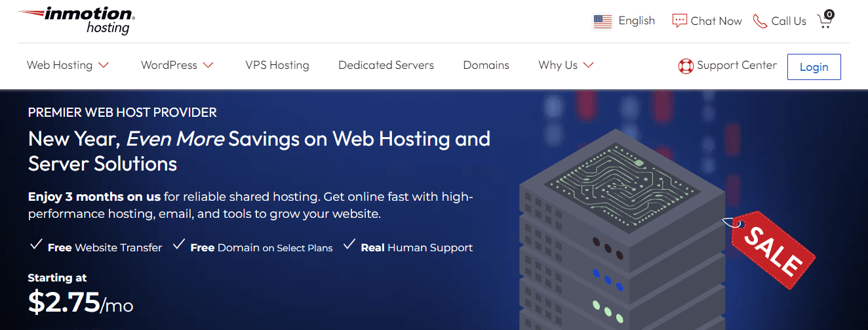The image size is (868, 330).
Task: Click the Login button
Action: tap(814, 67)
